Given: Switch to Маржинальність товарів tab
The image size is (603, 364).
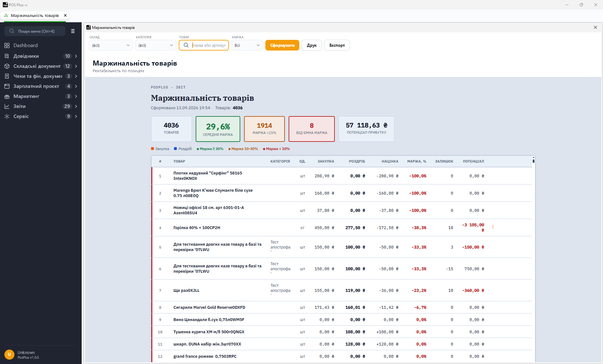Looking at the screenshot, I should pos(35,15).
